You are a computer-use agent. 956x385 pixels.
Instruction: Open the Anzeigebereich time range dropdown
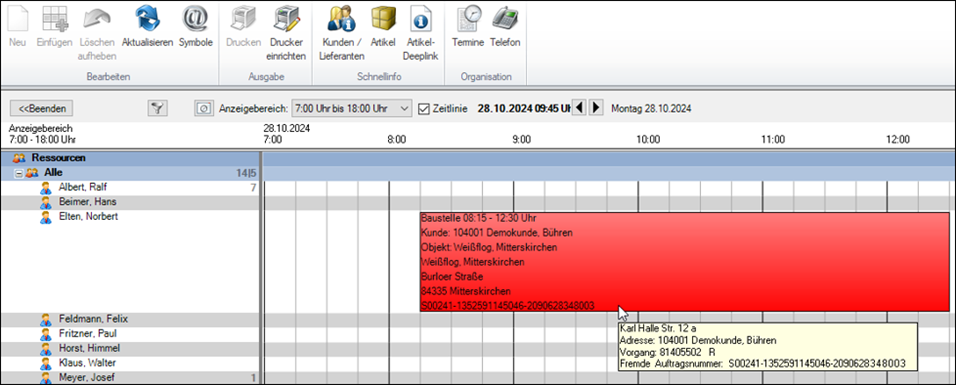352,109
